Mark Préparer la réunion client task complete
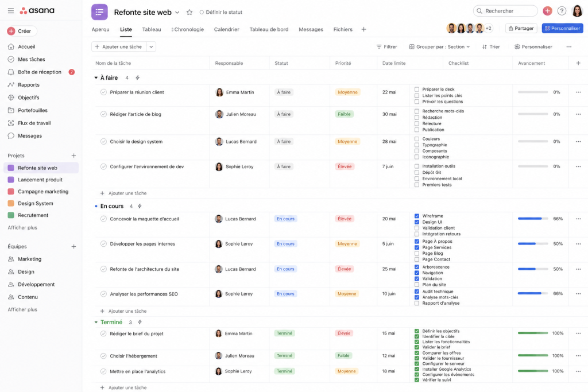Viewport: 588px width, 392px height. pos(103,92)
